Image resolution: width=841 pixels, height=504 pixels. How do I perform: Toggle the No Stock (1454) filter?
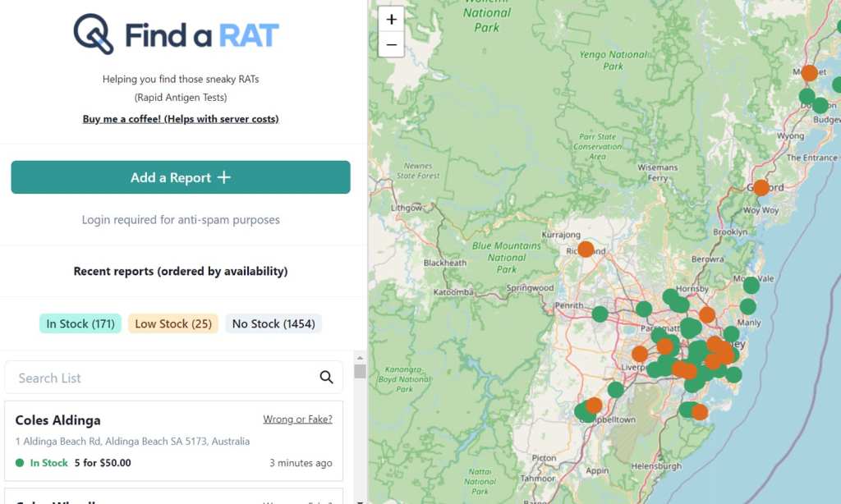[273, 324]
